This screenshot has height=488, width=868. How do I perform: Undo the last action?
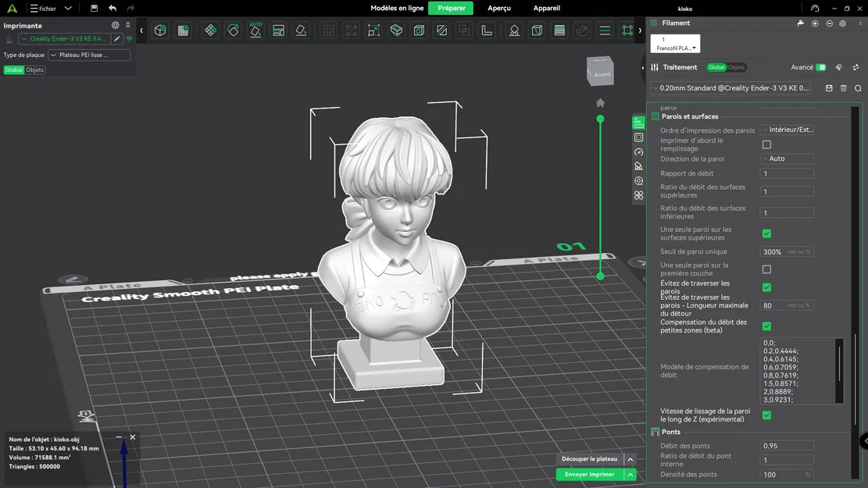click(113, 9)
